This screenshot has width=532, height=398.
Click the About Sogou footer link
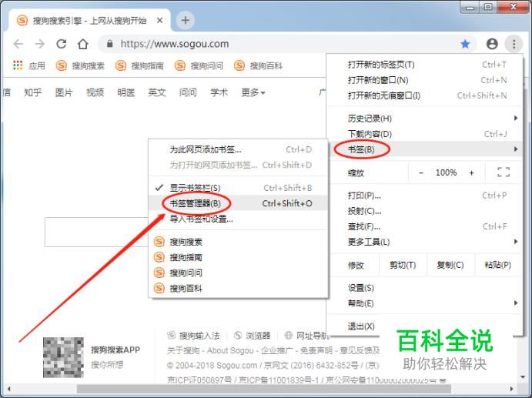coord(230,350)
